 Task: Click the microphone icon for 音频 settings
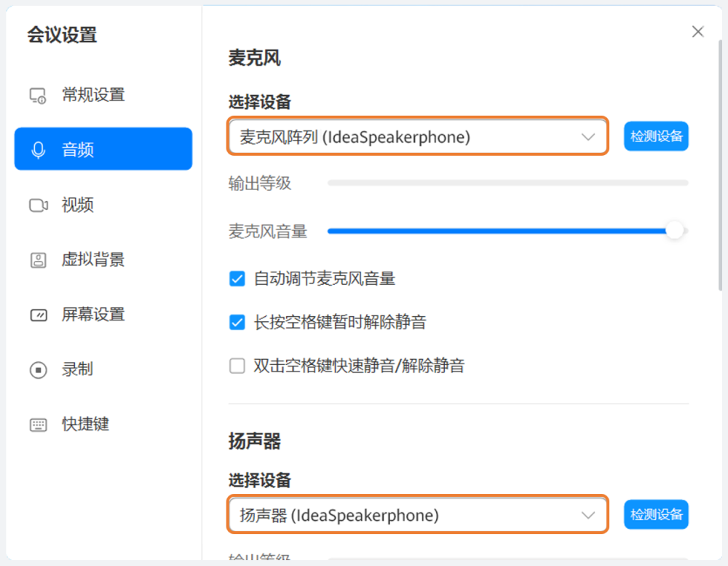(39, 149)
